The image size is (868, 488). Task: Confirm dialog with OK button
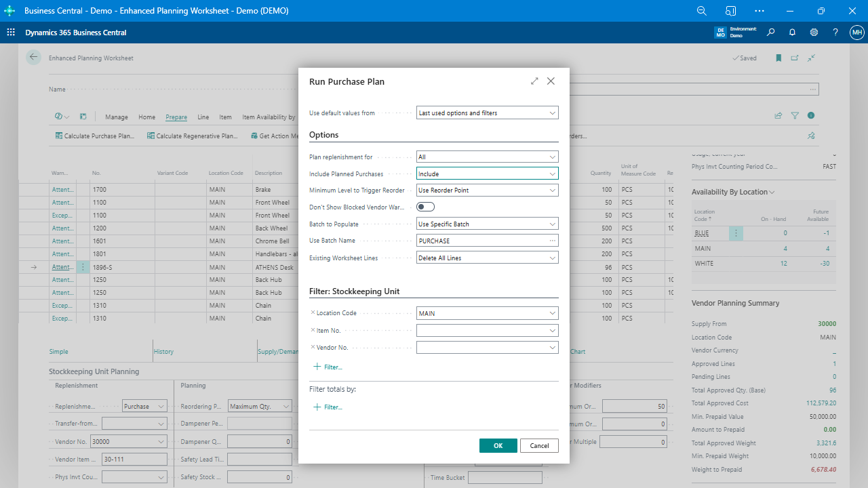point(498,445)
